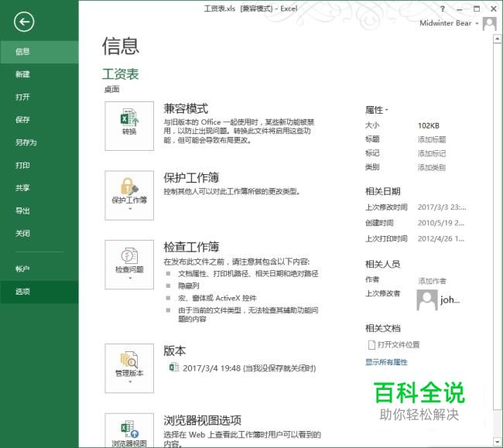The image size is (503, 448).
Task: Select 导出 in the backstage menu
Action: (39, 210)
